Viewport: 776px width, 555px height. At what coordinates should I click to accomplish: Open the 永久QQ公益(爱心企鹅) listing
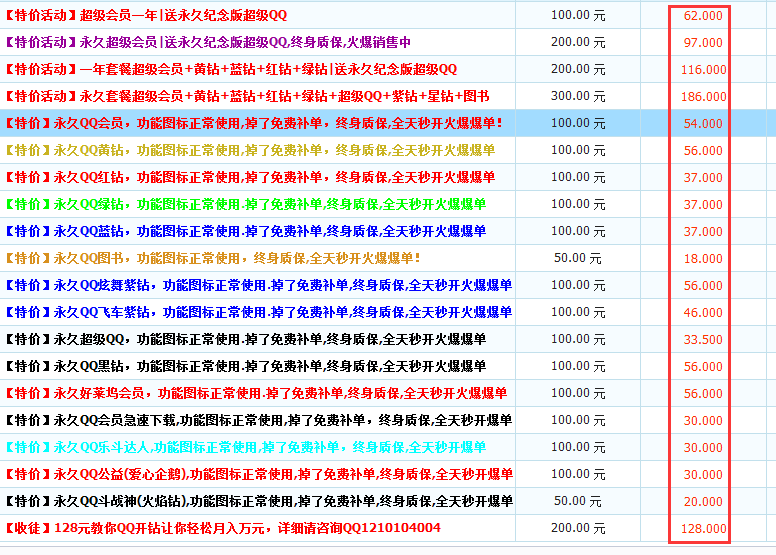click(259, 474)
